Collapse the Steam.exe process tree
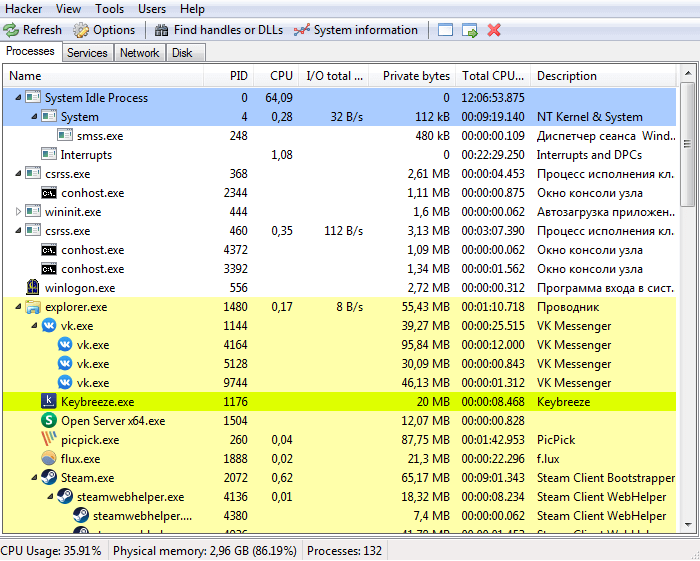Screen dimensions: 700x561 click(x=34, y=478)
